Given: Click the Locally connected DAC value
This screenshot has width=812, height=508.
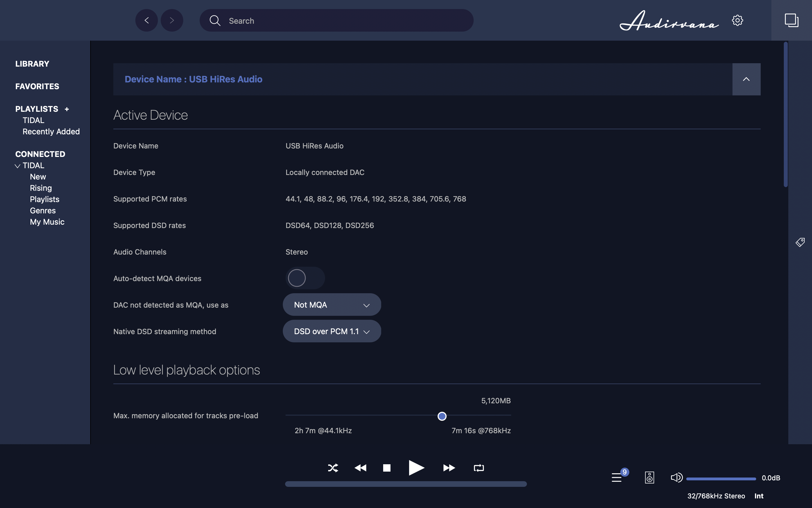Looking at the screenshot, I should [x=325, y=172].
